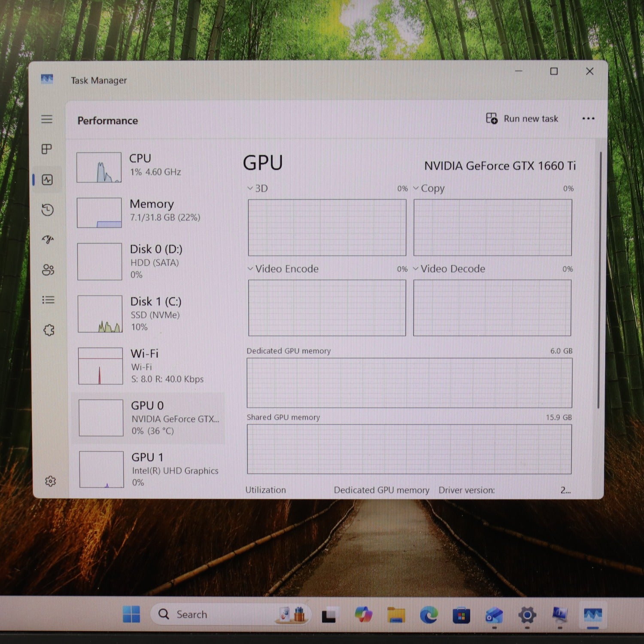Click the "Utilization" label at bottom
The image size is (644, 644).
coord(265,490)
